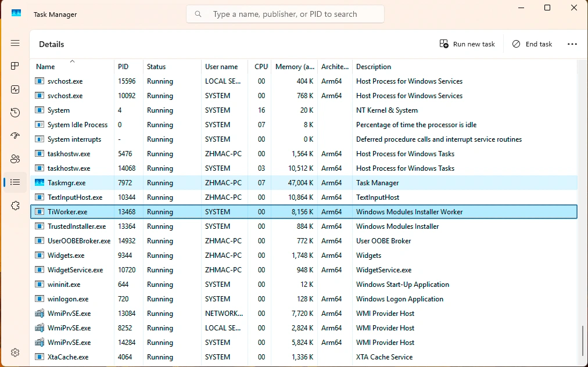This screenshot has height=367, width=588.
Task: Minimize the Task Manager window
Action: click(521, 8)
